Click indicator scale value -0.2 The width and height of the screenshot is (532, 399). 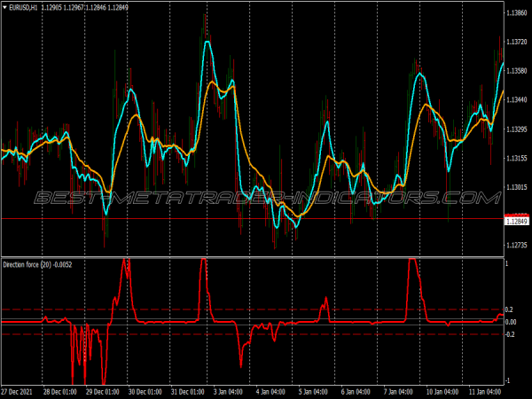click(510, 334)
